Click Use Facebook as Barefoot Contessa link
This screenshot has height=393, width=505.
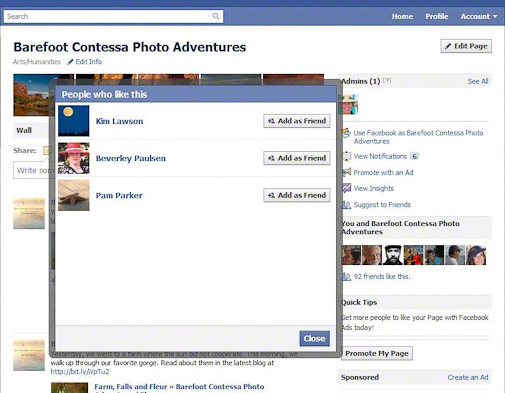418,137
